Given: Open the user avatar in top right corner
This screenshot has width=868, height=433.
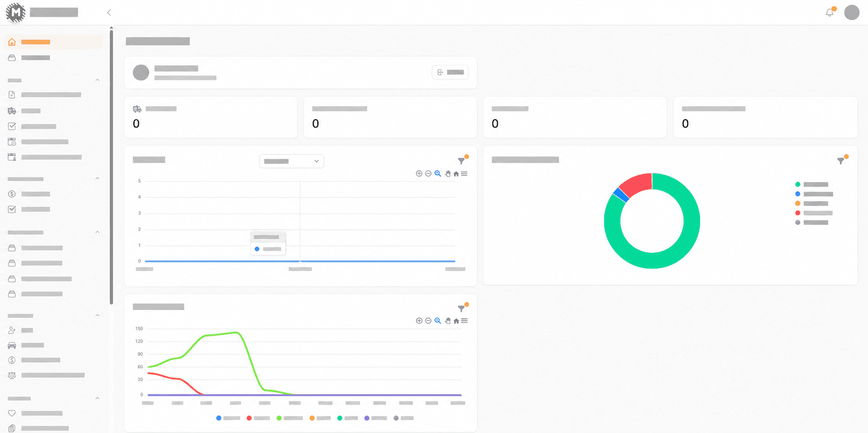Looking at the screenshot, I should tap(851, 13).
